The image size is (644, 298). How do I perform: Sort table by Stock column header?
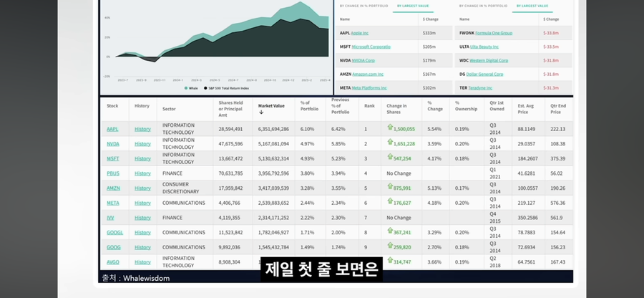[112, 106]
